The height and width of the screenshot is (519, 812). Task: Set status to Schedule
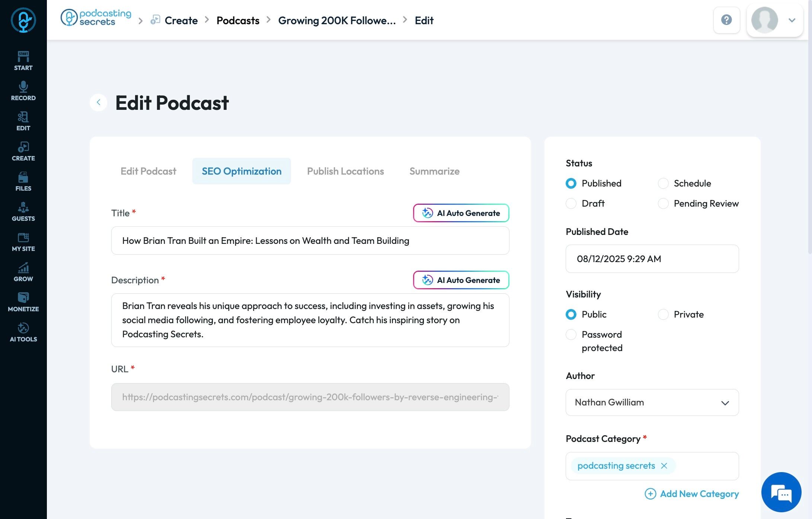[663, 183]
